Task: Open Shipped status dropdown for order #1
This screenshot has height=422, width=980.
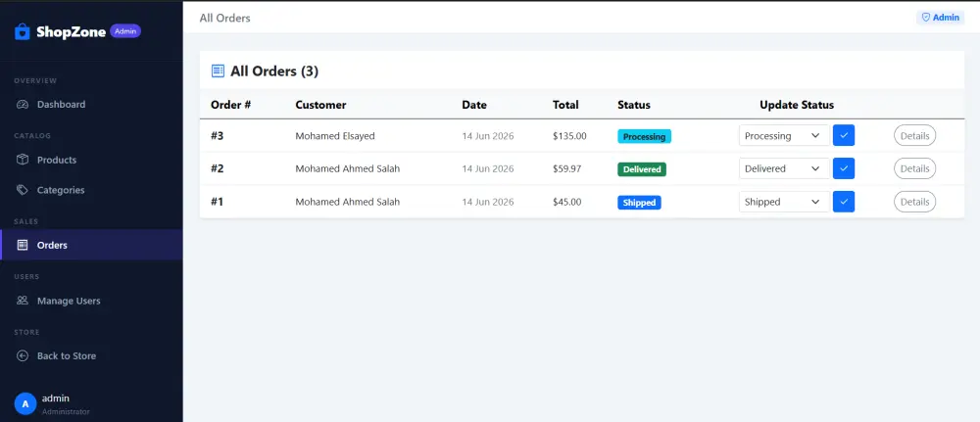Action: click(784, 202)
